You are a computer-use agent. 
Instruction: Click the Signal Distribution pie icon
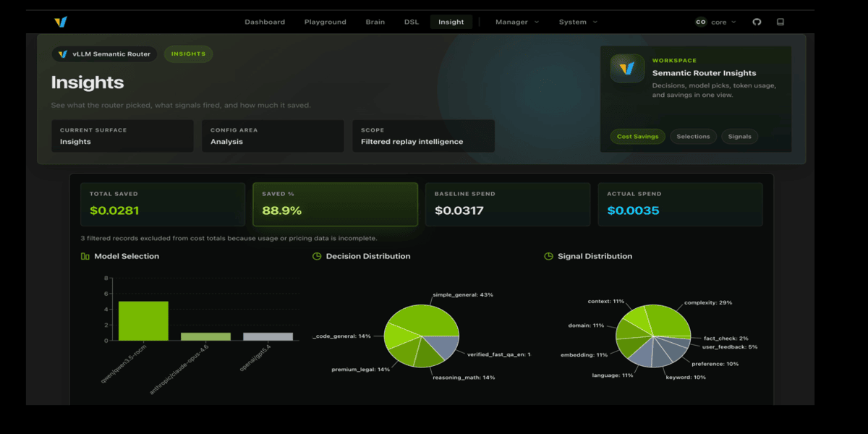[x=548, y=256]
